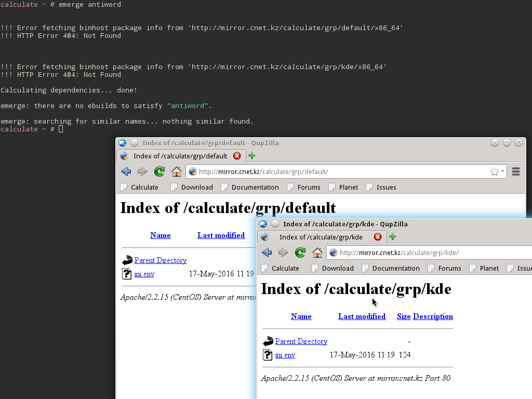Open Download bookmark in the kde window
532x399 pixels.
pyautogui.click(x=332, y=269)
